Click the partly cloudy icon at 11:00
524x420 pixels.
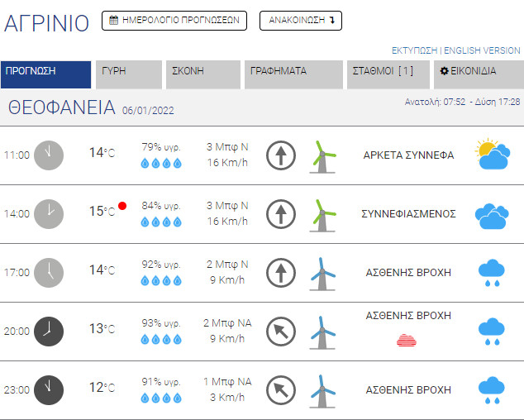pos(492,155)
